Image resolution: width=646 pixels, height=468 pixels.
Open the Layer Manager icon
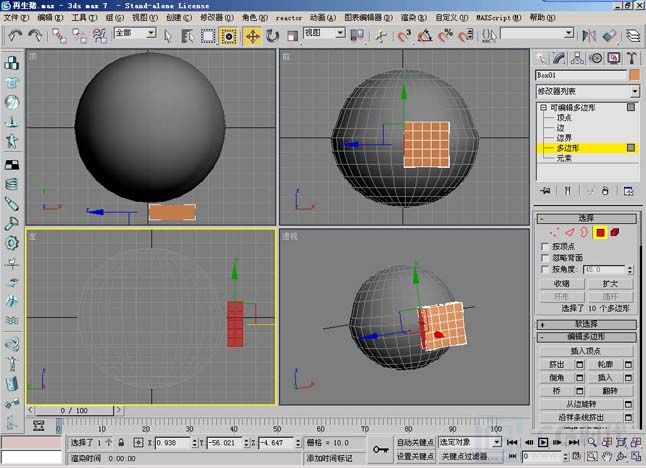(633, 36)
